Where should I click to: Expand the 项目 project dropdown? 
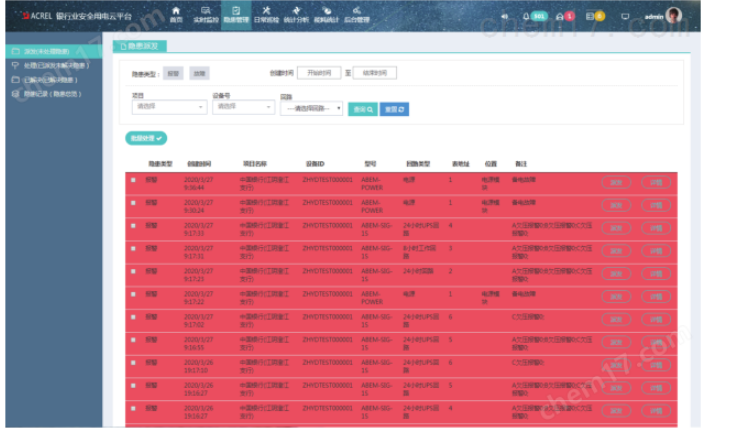(169, 106)
